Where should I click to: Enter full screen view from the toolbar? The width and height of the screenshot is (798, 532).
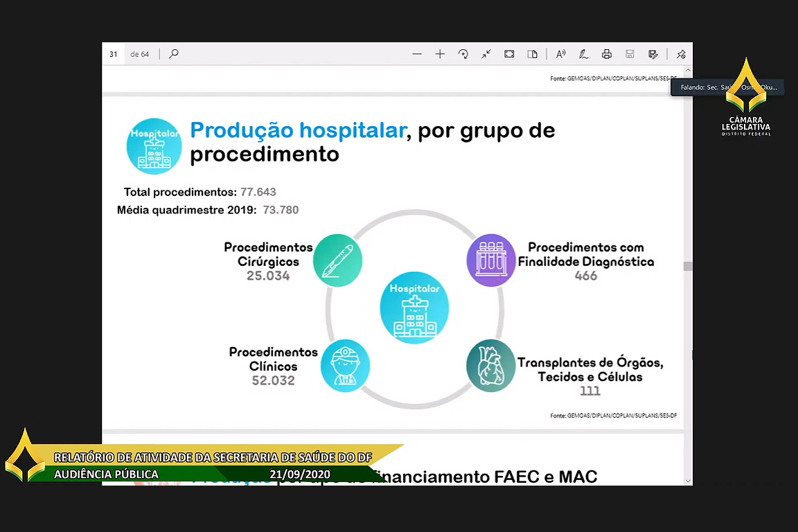tap(509, 54)
